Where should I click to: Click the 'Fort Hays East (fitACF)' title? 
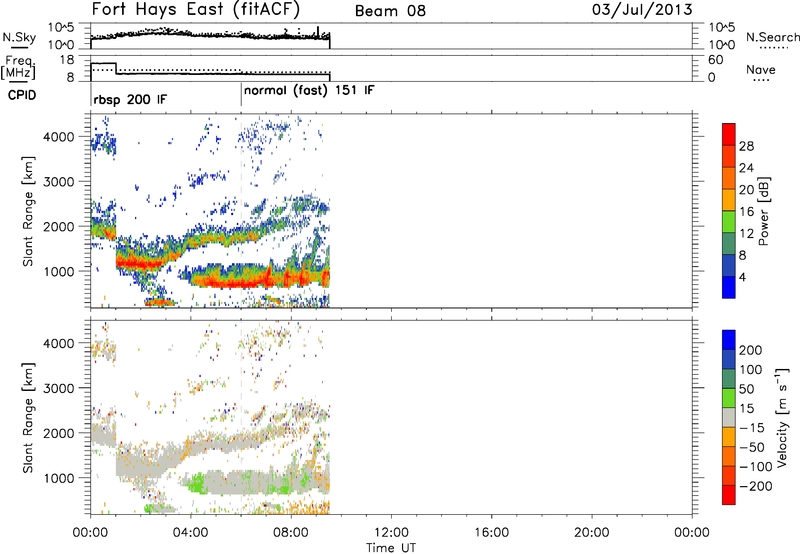pos(196,9)
